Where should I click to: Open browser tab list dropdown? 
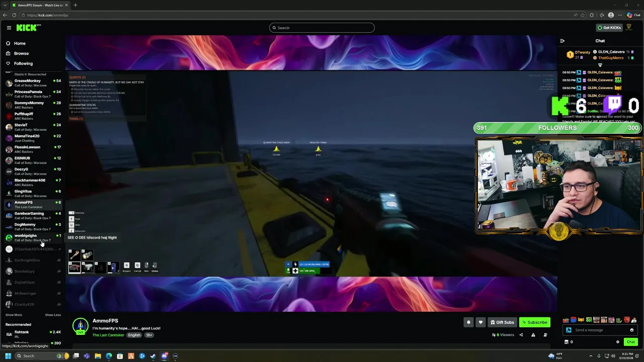coord(5,5)
